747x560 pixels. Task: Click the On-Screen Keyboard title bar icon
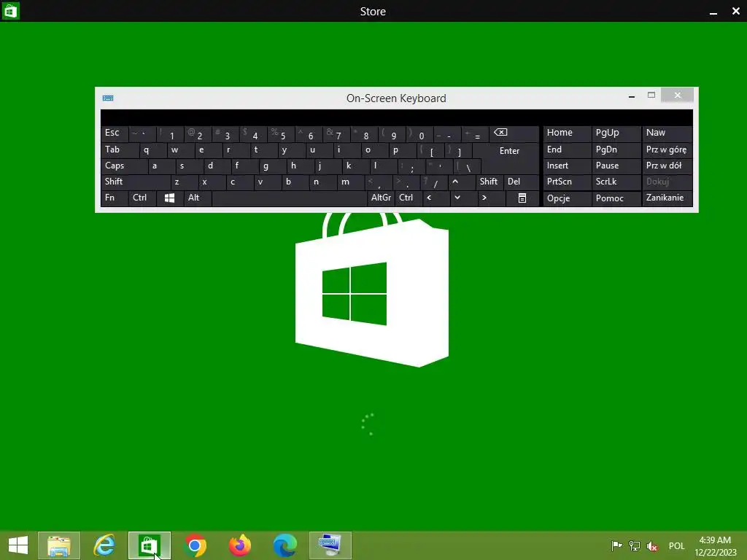[108, 98]
